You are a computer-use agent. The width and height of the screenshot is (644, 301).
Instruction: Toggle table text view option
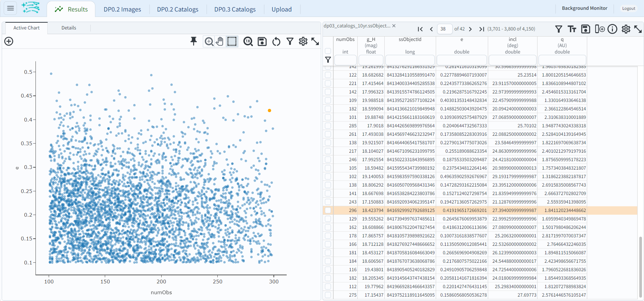point(572,29)
